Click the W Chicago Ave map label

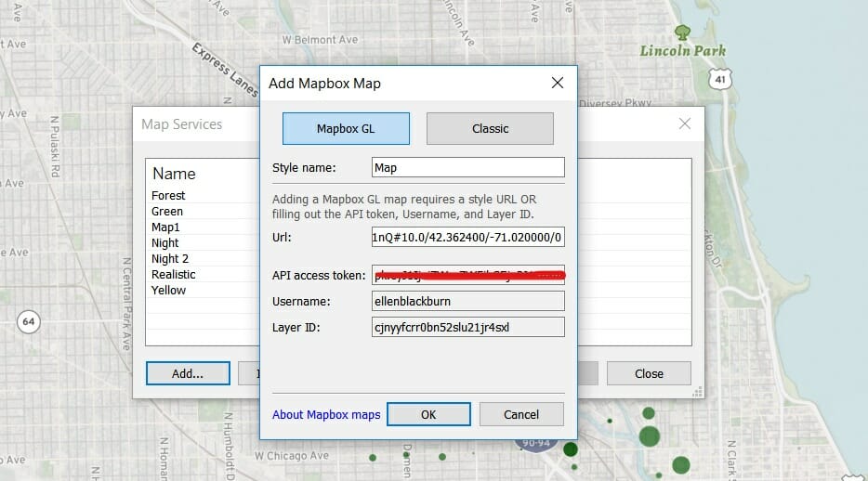(x=292, y=456)
